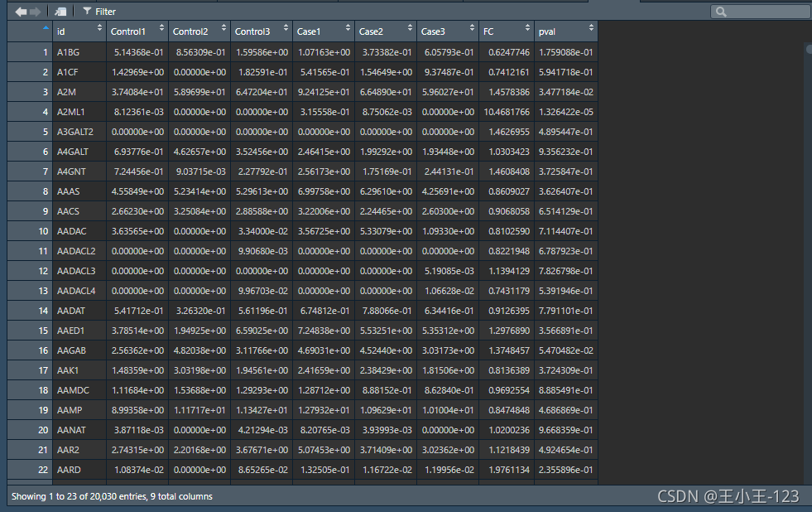Select the A4GALT gene cell
812x512 pixels.
79,152
